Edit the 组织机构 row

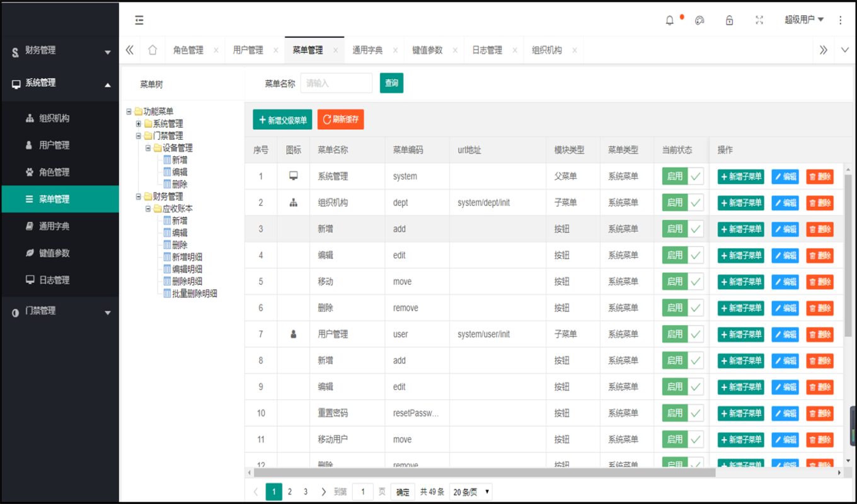click(785, 203)
